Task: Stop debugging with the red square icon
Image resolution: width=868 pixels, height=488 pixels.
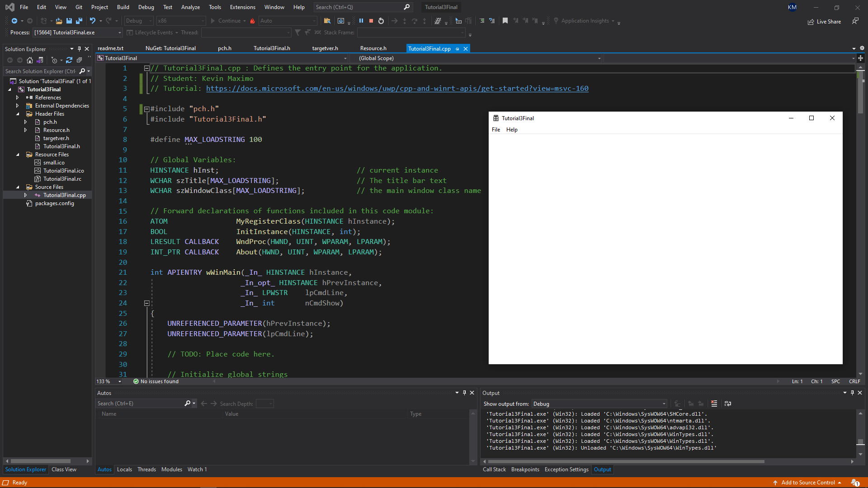Action: (x=371, y=20)
